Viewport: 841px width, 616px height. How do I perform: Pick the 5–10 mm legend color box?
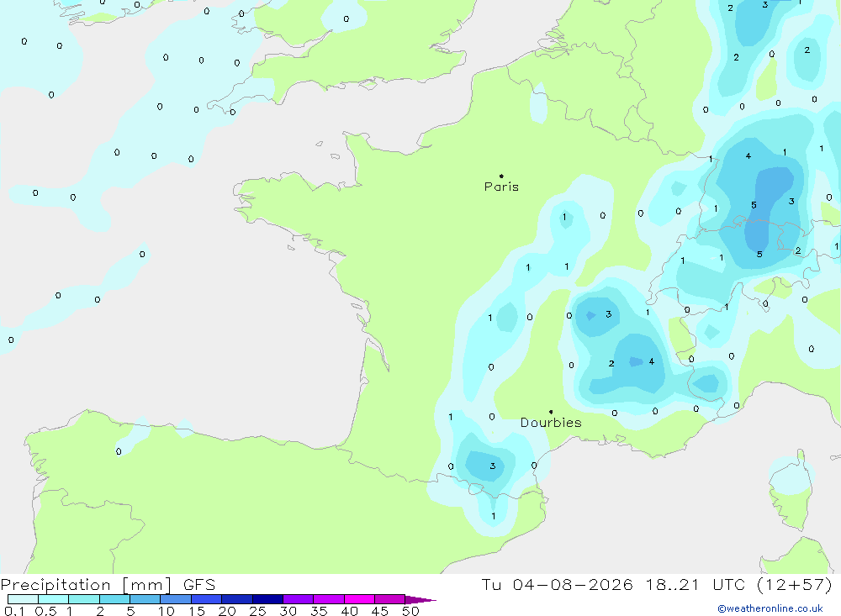tap(145, 599)
